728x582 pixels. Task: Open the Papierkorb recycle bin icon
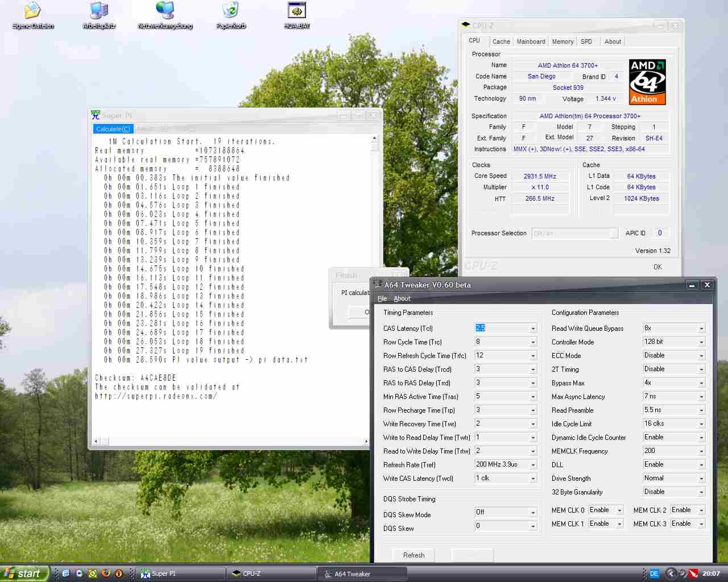[x=231, y=15]
